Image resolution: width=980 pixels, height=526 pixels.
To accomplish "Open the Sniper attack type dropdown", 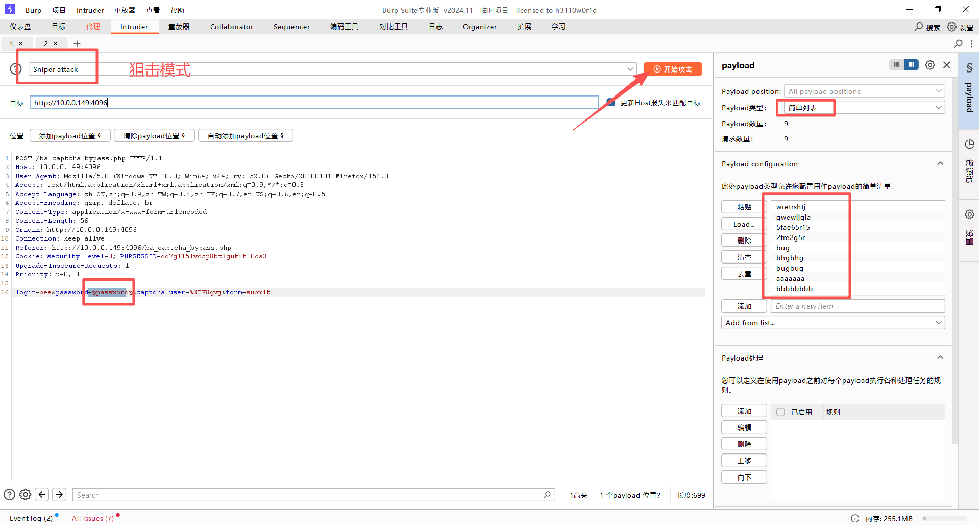I will point(332,69).
